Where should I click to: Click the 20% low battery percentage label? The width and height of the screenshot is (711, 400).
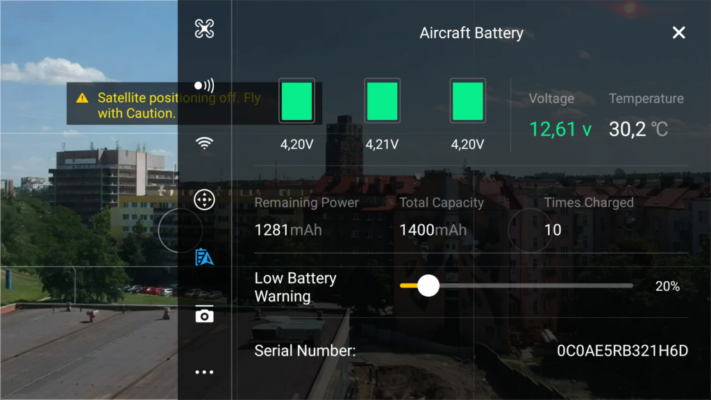[x=667, y=286]
